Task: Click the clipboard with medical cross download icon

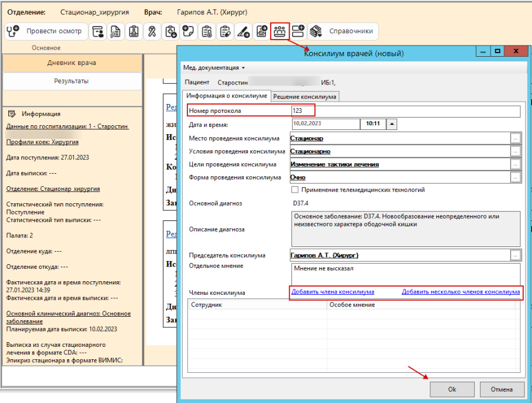Action: (170, 31)
